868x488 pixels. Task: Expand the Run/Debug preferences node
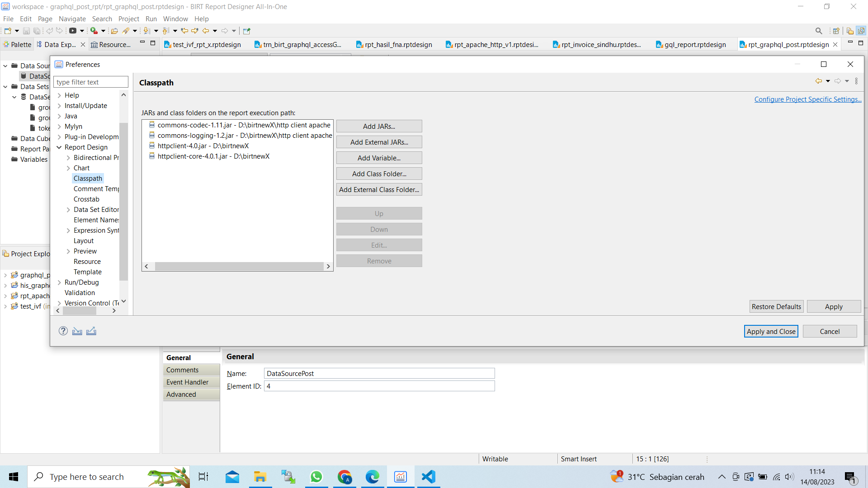coord(59,282)
